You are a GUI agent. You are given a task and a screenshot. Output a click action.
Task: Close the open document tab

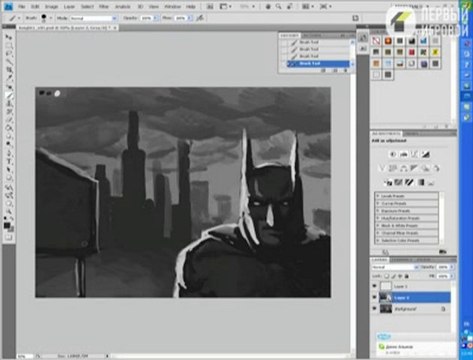tap(115, 28)
